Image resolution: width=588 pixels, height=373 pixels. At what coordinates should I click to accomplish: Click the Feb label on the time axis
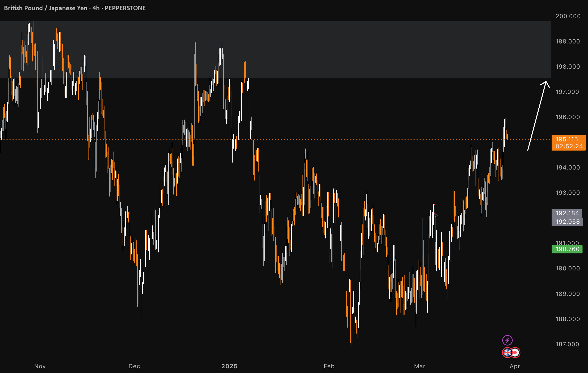pyautogui.click(x=329, y=366)
